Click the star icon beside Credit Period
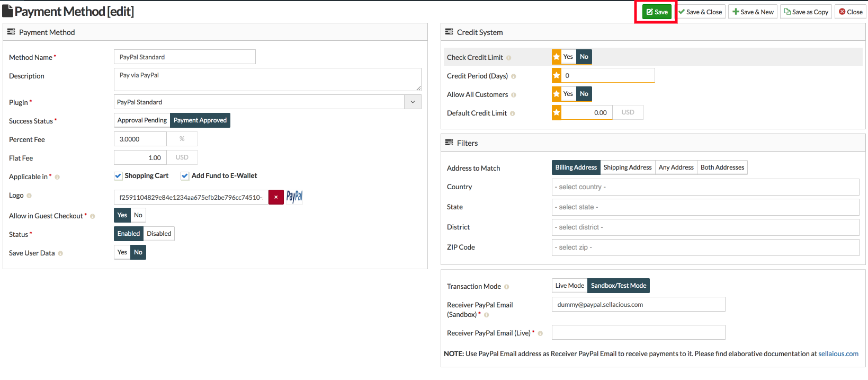Image resolution: width=868 pixels, height=380 pixels. (557, 75)
